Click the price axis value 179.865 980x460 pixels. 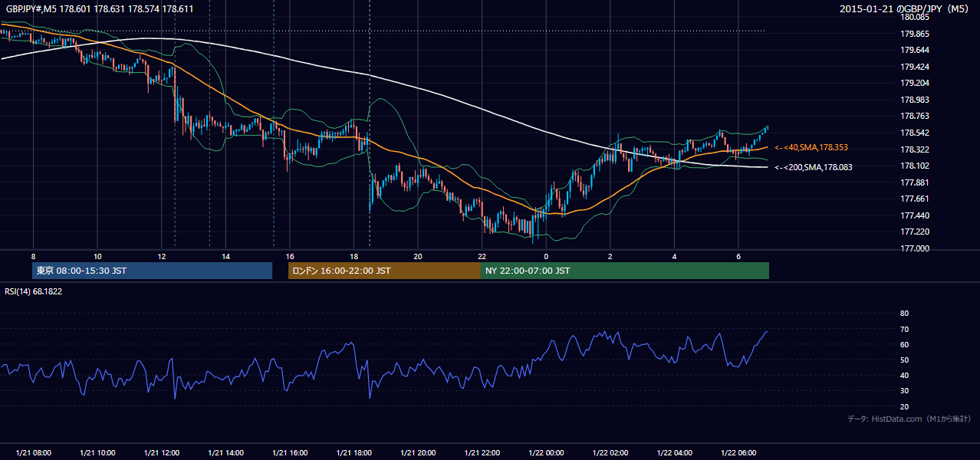pos(914,34)
